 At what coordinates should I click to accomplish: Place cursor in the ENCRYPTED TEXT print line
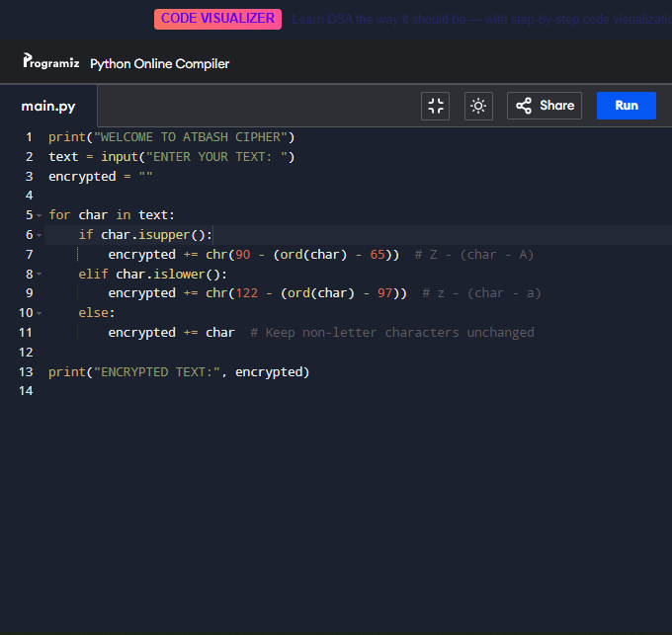(178, 372)
